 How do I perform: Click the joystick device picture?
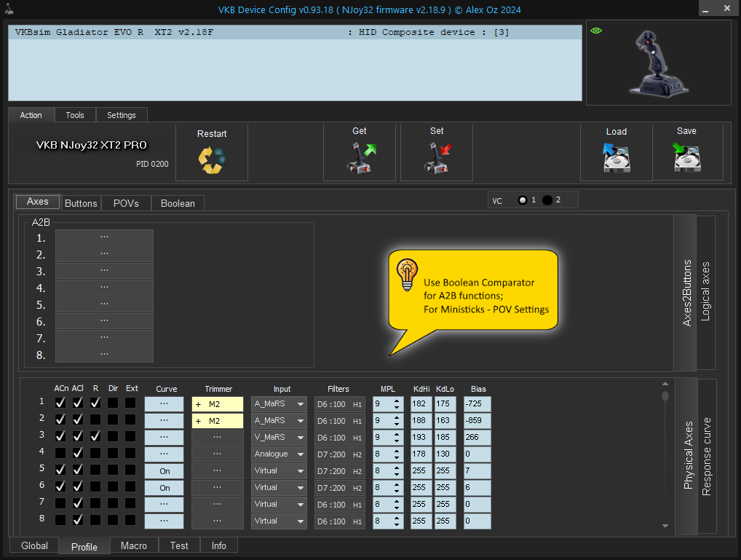[x=658, y=63]
